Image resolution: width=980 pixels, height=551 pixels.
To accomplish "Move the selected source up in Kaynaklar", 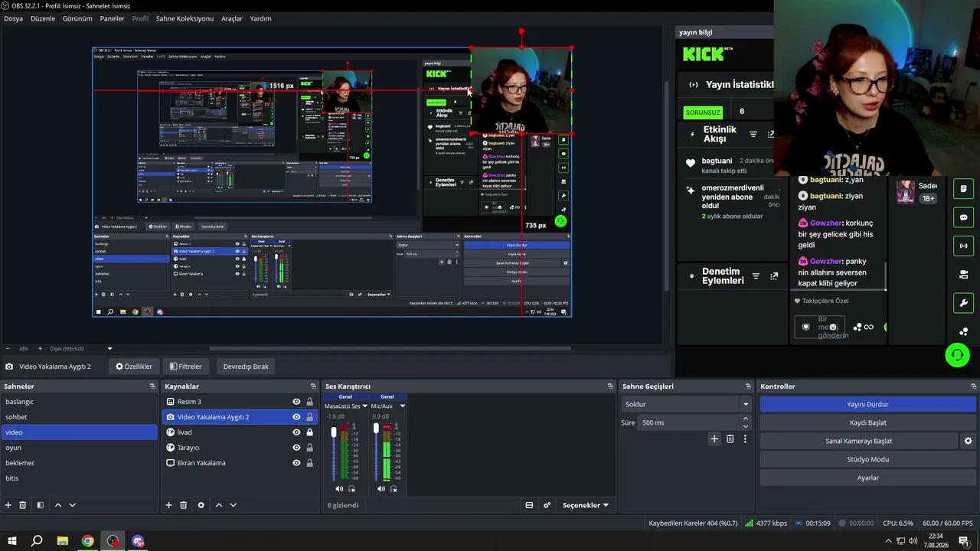I will pyautogui.click(x=219, y=505).
